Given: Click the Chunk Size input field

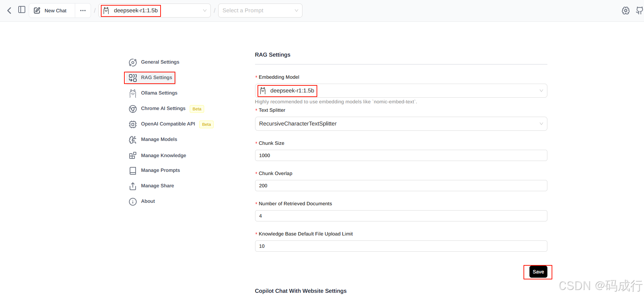Looking at the screenshot, I should 401,155.
